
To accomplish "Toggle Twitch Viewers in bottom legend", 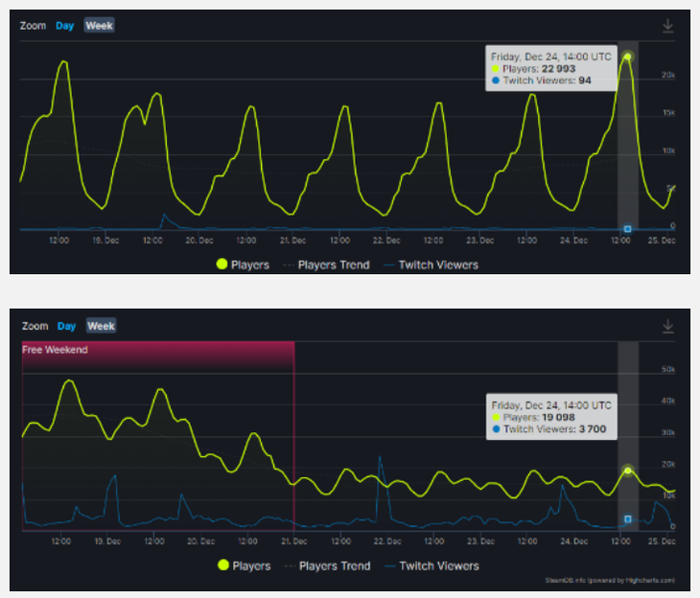I will [x=432, y=565].
